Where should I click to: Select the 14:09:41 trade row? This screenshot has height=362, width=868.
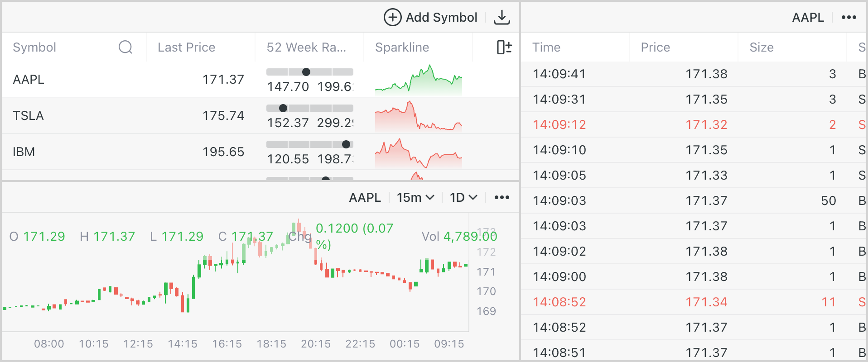(694, 74)
